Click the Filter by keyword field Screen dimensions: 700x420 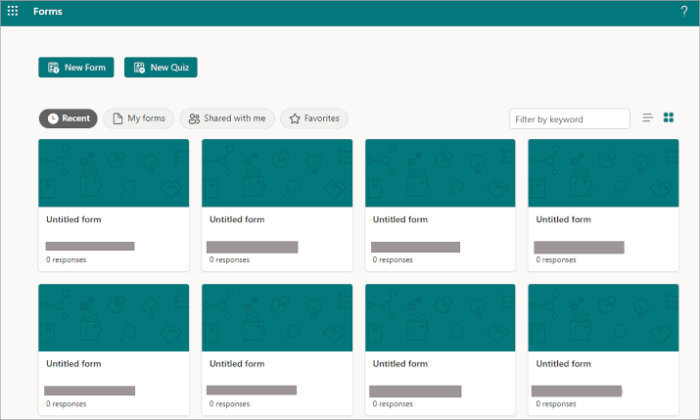pos(569,119)
